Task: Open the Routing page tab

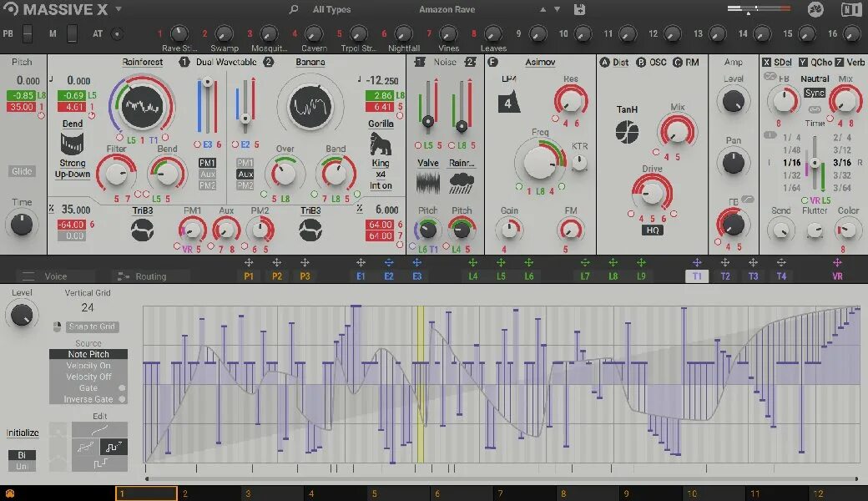Action: [x=150, y=276]
